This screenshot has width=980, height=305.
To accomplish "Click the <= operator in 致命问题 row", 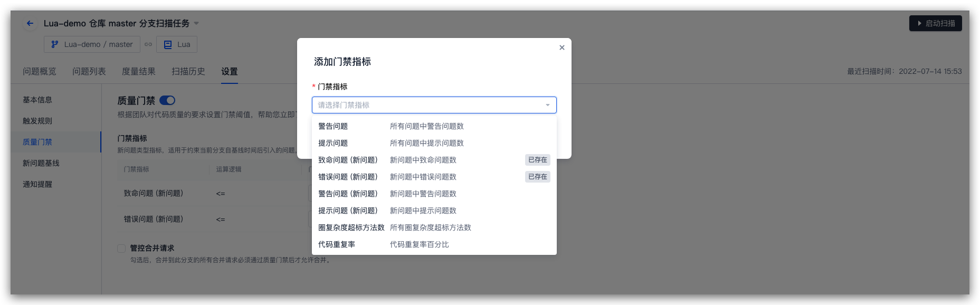I will point(221,194).
